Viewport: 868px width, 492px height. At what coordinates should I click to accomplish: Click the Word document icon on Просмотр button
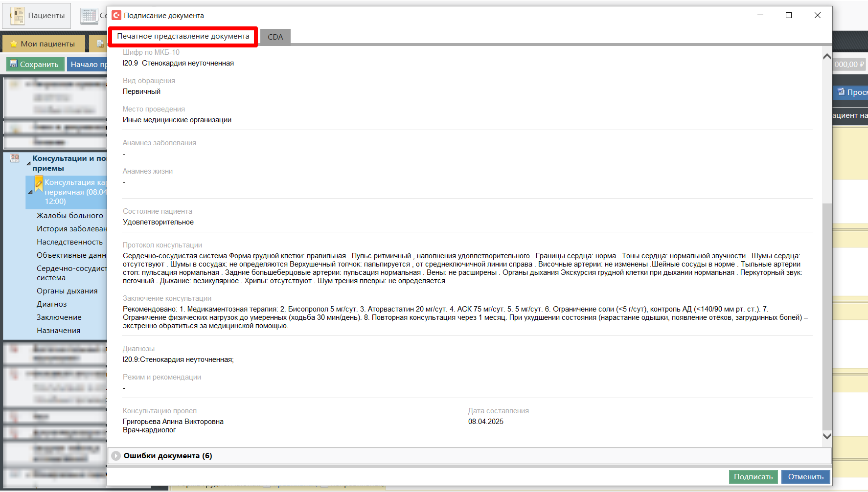coord(841,92)
